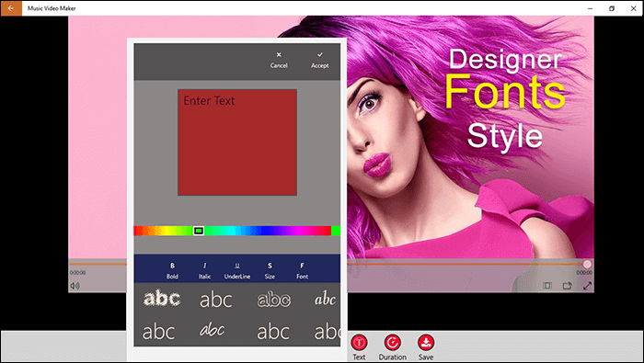644x363 pixels.
Task: Choose the outlined abc font style
Action: [273, 300]
